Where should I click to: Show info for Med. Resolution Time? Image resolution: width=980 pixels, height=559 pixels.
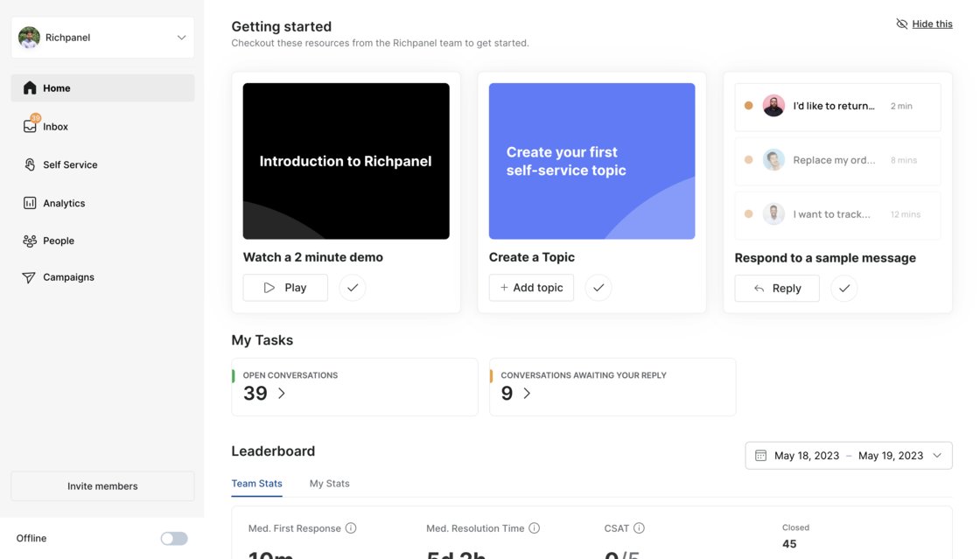click(535, 528)
